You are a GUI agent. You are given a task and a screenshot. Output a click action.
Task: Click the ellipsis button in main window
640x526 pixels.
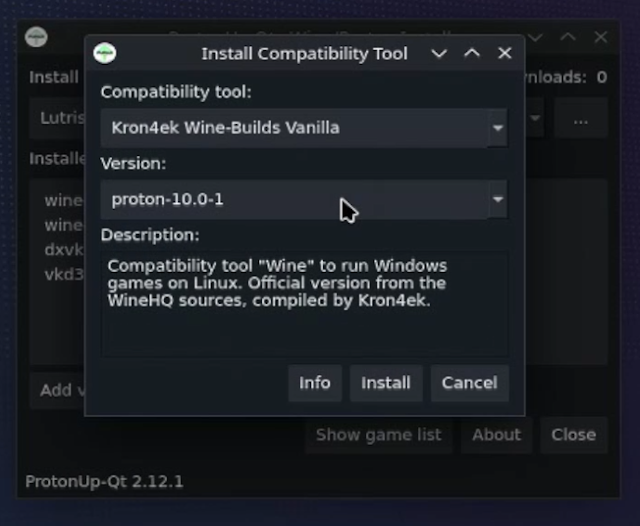point(580,119)
